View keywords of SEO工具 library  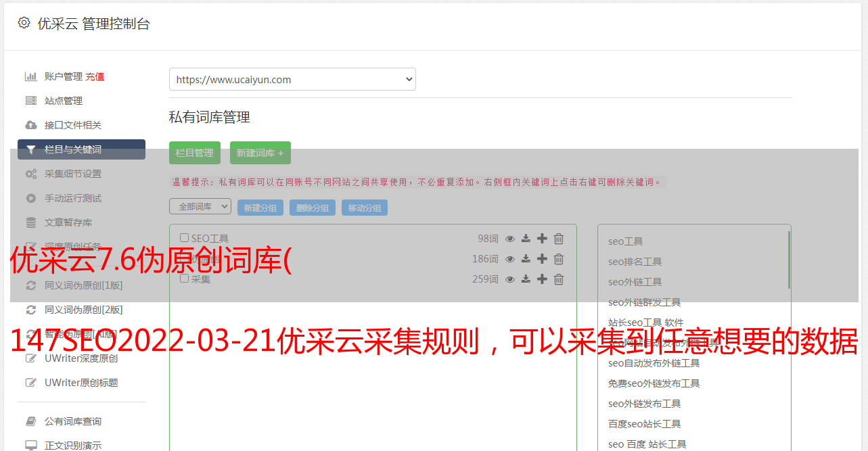click(x=510, y=239)
